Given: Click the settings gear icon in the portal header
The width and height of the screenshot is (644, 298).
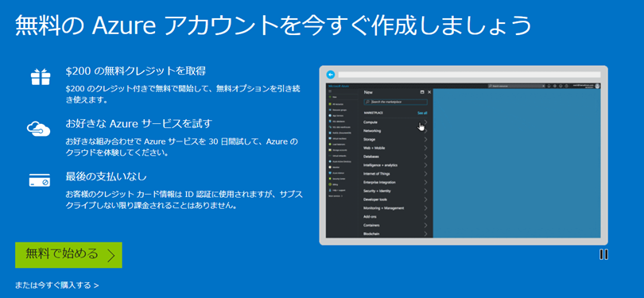Looking at the screenshot, I should coord(554,86).
